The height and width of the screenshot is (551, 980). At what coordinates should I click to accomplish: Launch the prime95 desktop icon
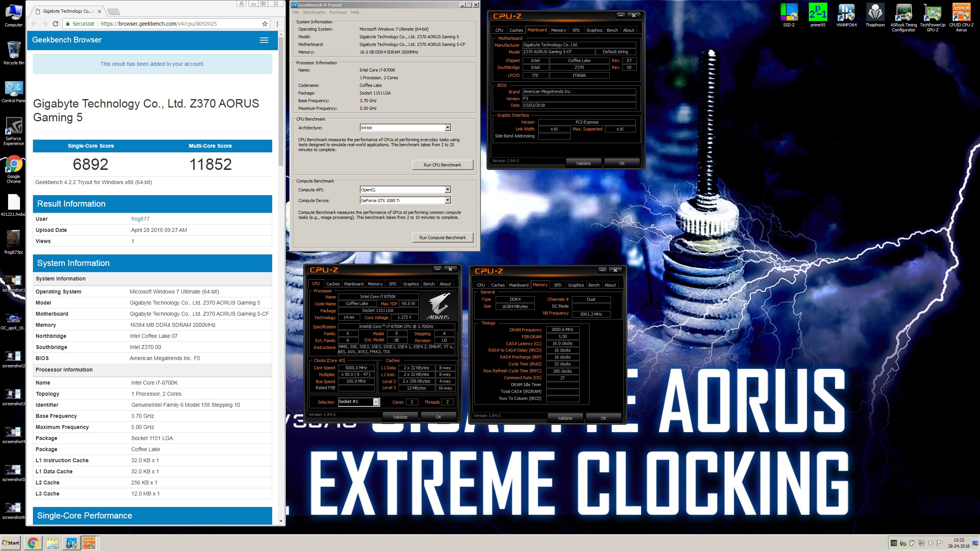pyautogui.click(x=818, y=15)
